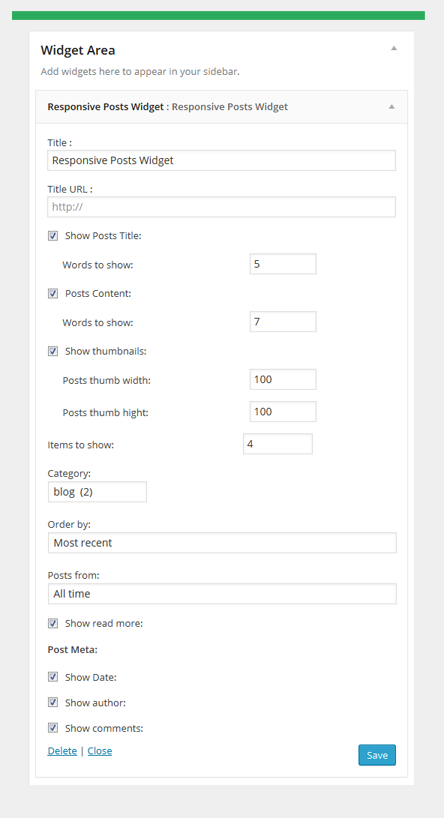Collapse the Responsive Posts Widget arrow
Viewport: 444px width, 818px height.
[391, 106]
